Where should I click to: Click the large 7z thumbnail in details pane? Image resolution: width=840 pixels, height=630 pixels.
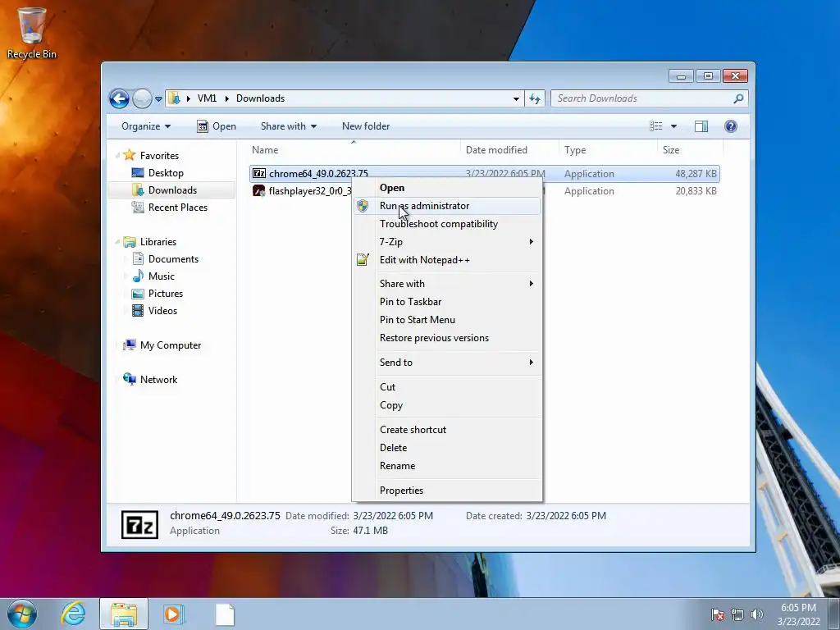coord(139,524)
